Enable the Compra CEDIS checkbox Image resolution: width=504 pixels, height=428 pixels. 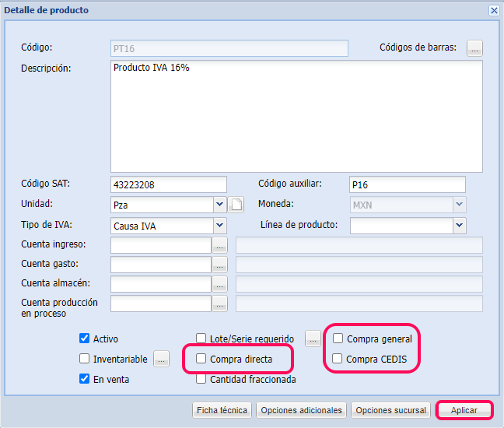click(338, 359)
